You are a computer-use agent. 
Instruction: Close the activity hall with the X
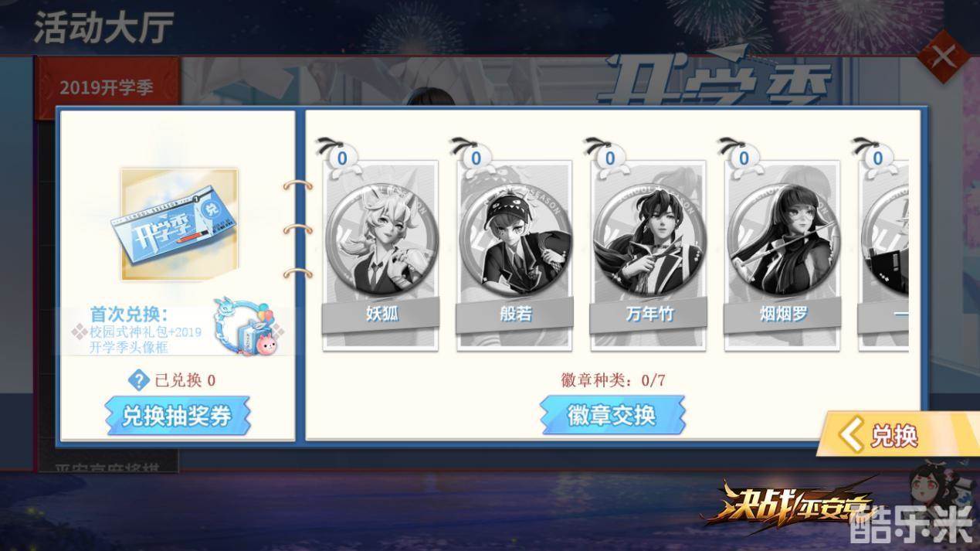tap(944, 56)
